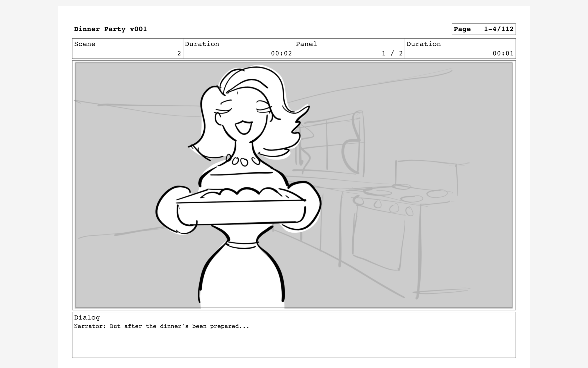The height and width of the screenshot is (368, 588).
Task: Click the Scene header label
Action: 85,44
